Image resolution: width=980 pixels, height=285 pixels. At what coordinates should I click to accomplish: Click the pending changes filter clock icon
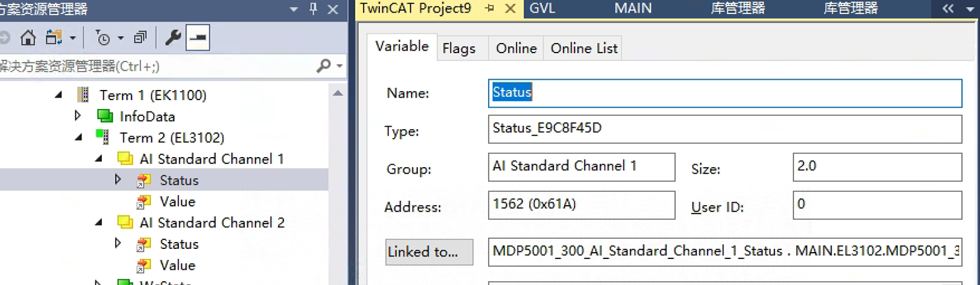(103, 38)
